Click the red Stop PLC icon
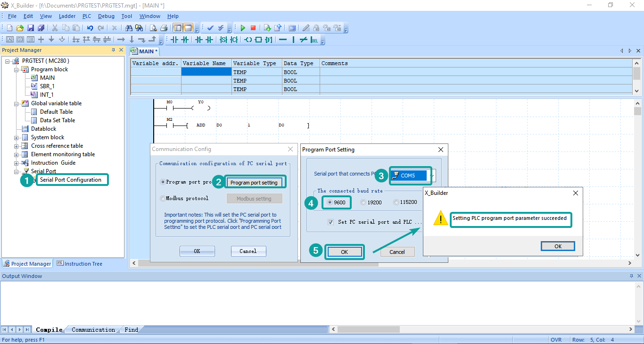 click(253, 28)
